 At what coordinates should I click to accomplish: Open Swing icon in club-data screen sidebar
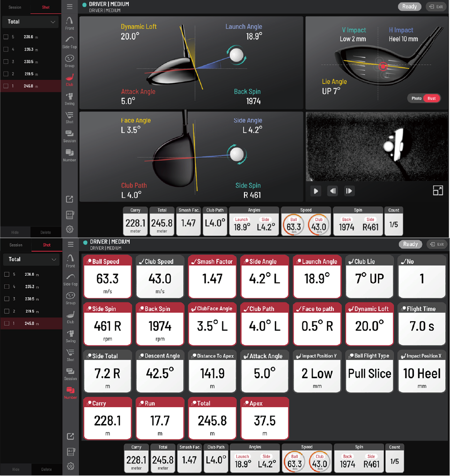pyautogui.click(x=69, y=99)
